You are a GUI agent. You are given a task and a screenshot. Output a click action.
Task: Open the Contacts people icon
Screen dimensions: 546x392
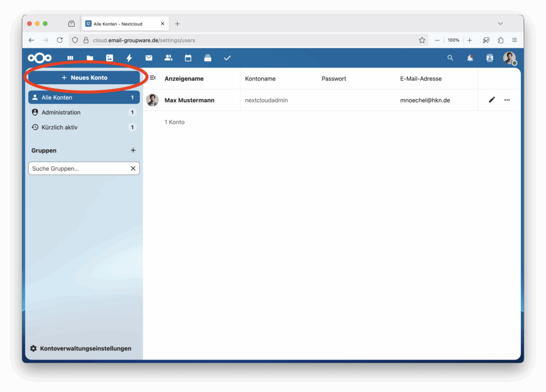point(168,58)
